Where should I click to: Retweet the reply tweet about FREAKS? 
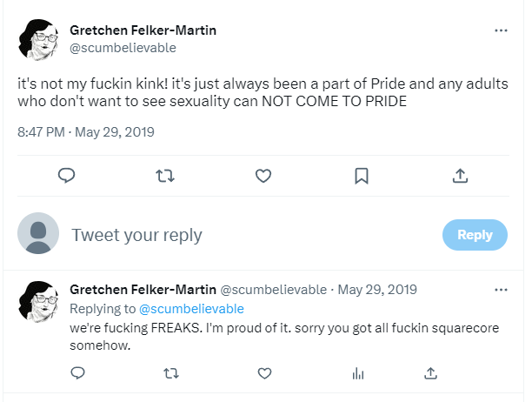click(x=171, y=373)
